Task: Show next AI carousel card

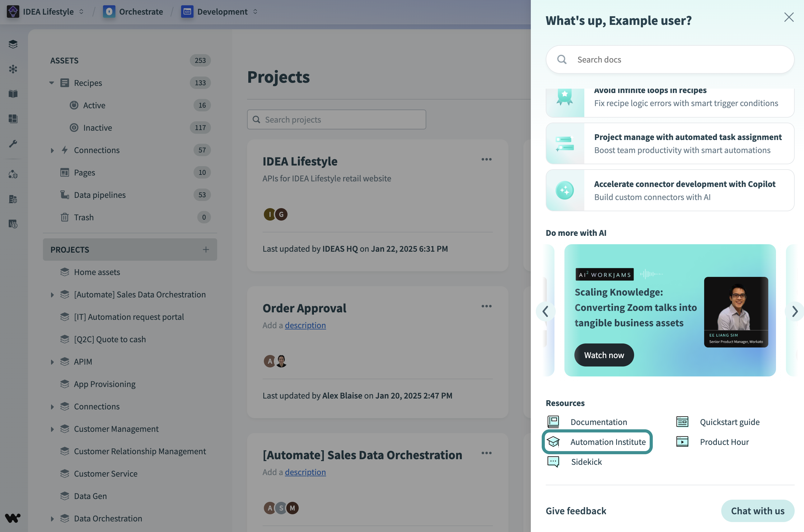Action: [794, 311]
